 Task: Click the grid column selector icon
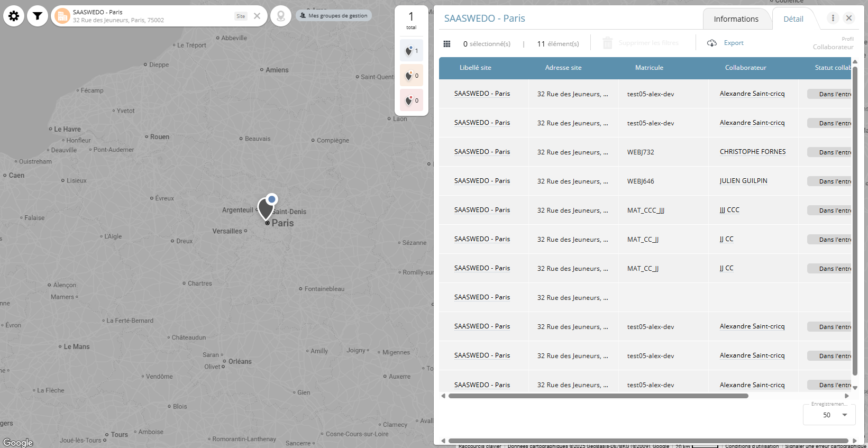447,43
